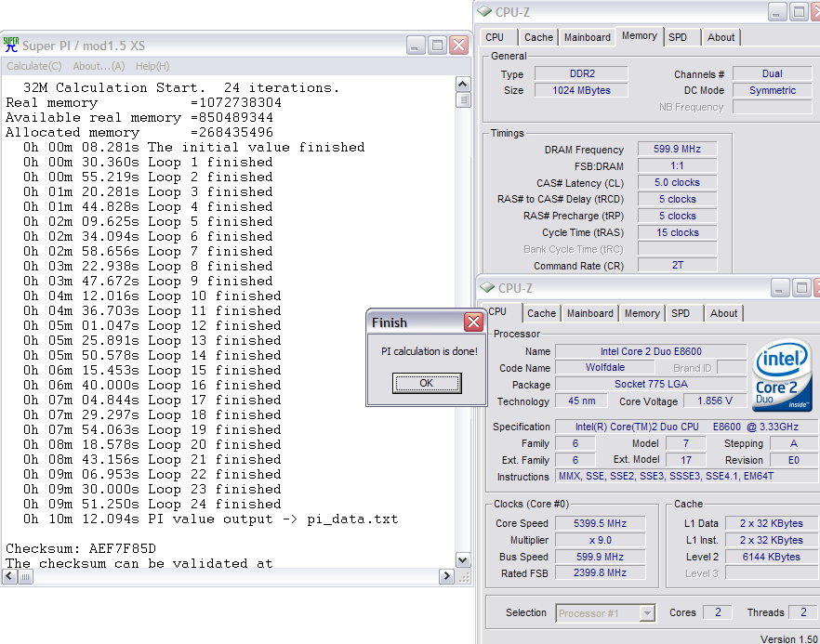
Task: Open the About...(A) menu in Super PI
Action: coord(99,66)
